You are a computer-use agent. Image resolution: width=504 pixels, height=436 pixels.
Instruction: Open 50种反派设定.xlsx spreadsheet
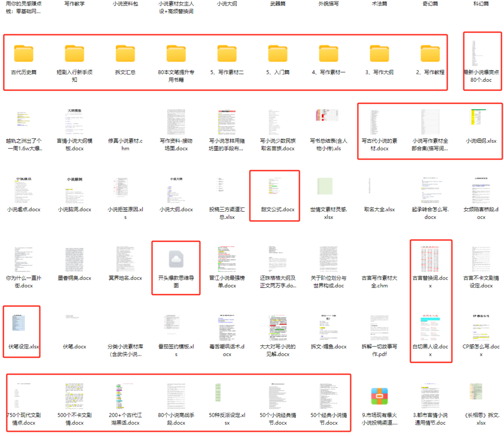227,396
